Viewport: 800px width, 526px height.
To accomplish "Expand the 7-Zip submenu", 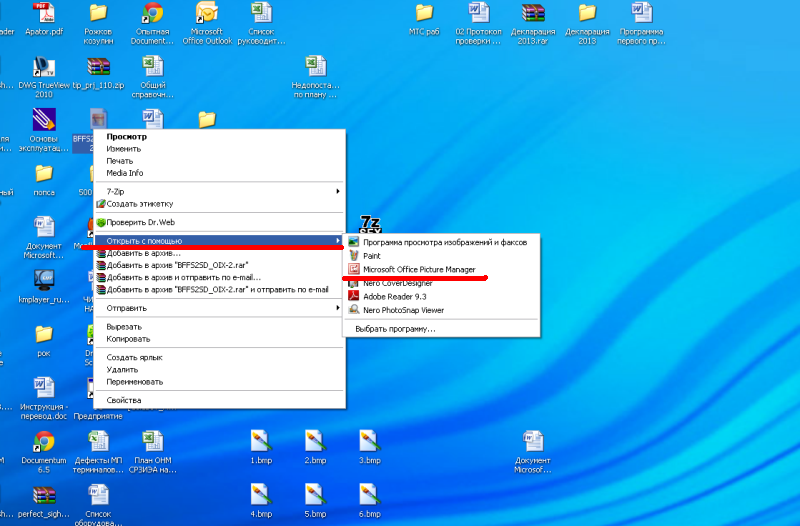I will tap(220, 191).
